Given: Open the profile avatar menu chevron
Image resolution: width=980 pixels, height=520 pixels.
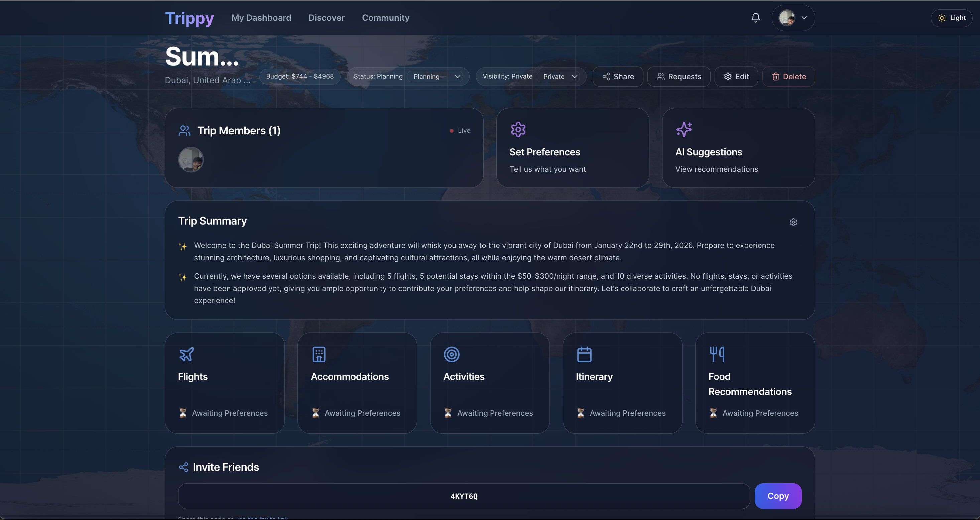Looking at the screenshot, I should (804, 18).
